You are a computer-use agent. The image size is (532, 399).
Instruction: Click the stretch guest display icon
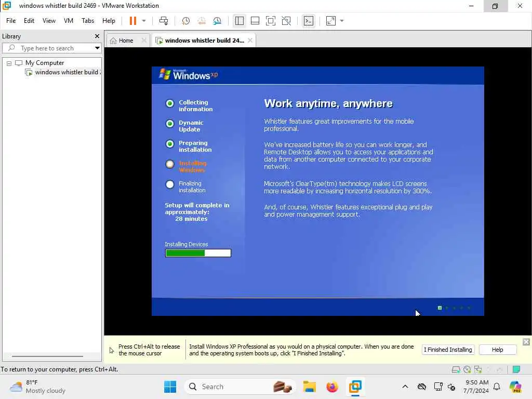click(331, 21)
